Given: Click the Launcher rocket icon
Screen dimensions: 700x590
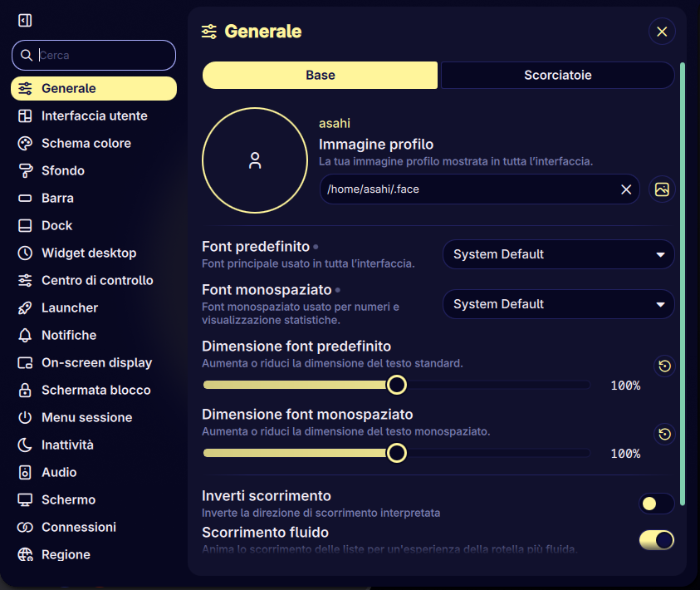Looking at the screenshot, I should pyautogui.click(x=25, y=307).
